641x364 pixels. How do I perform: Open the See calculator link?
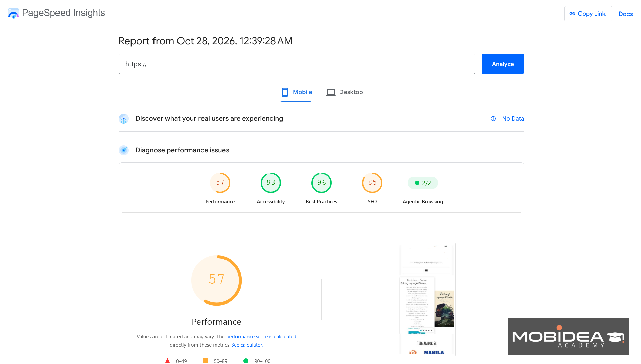(247, 345)
